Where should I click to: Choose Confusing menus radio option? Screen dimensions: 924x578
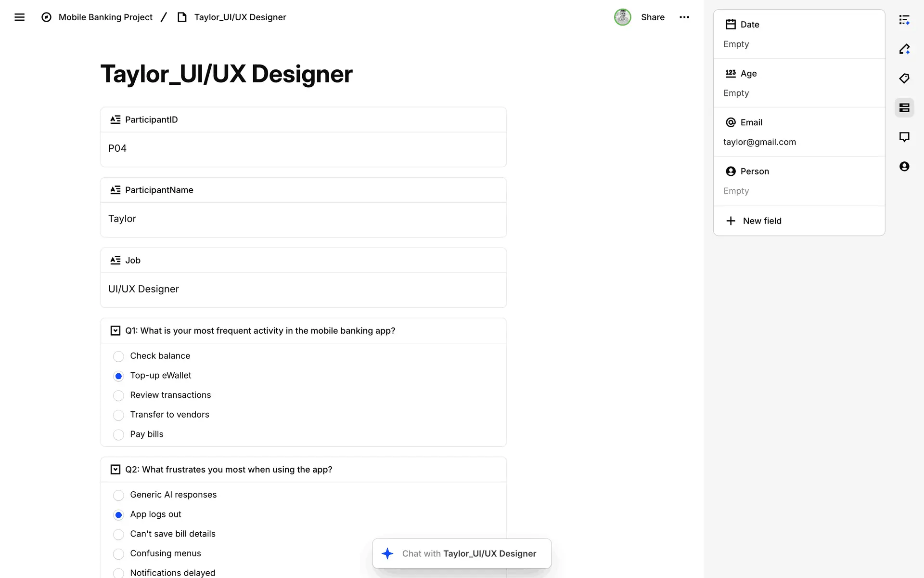point(118,554)
